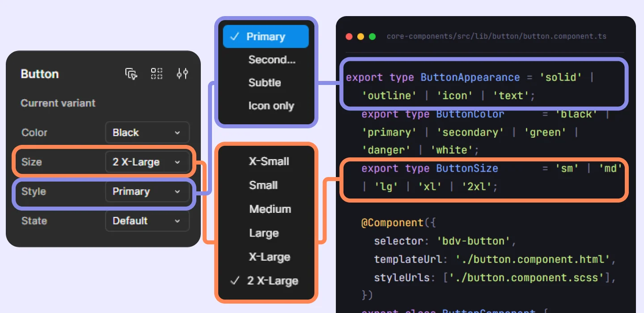Select X-Large size option

(270, 257)
